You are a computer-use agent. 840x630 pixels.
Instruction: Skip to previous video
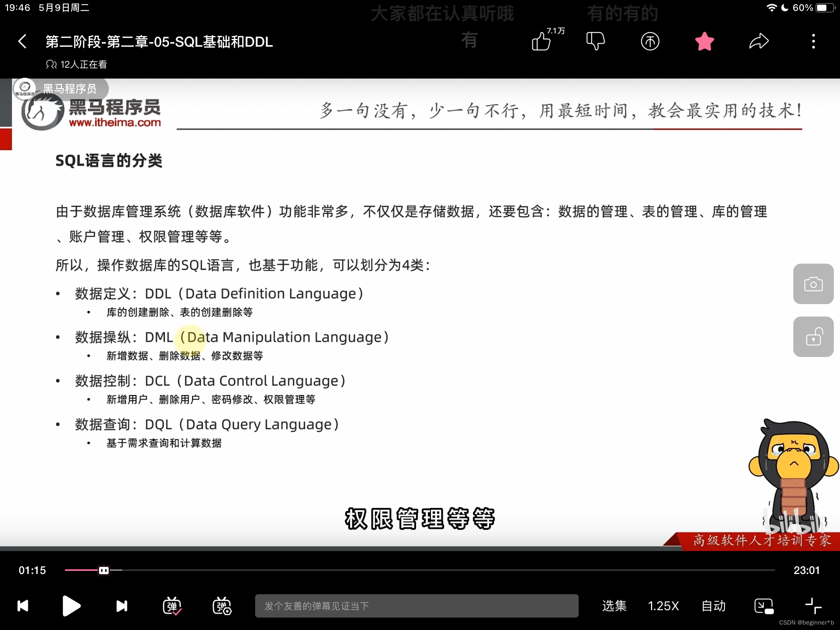point(23,606)
